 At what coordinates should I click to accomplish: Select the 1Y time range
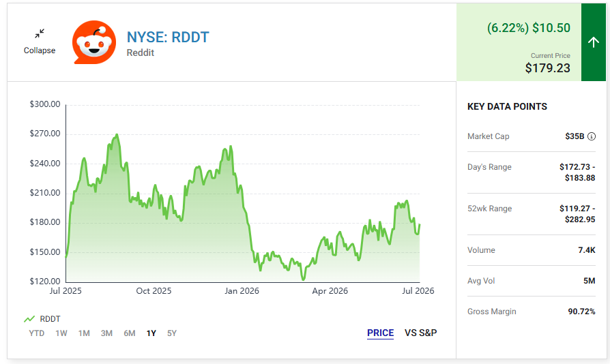coord(151,333)
